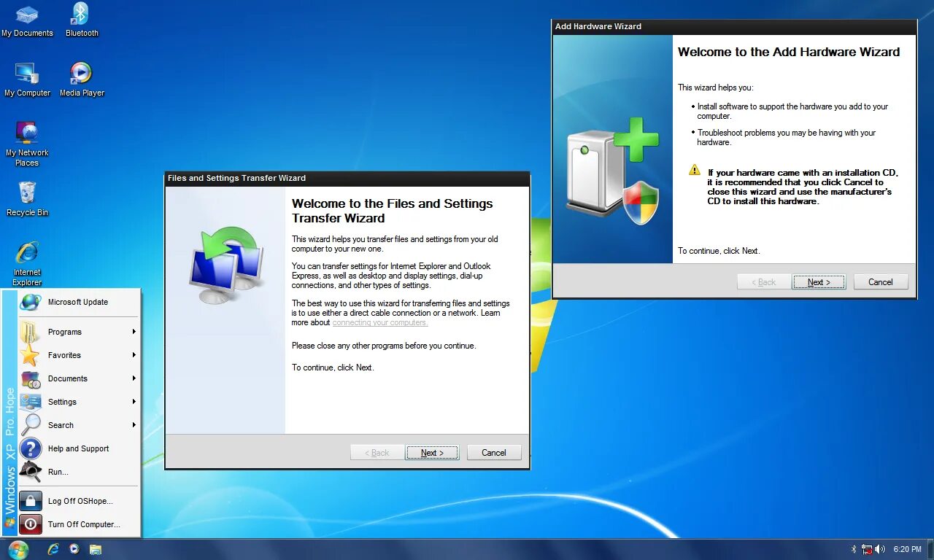Screen dimensions: 934x560
Task: Open the My Documents desktop icon
Action: pyautogui.click(x=27, y=20)
